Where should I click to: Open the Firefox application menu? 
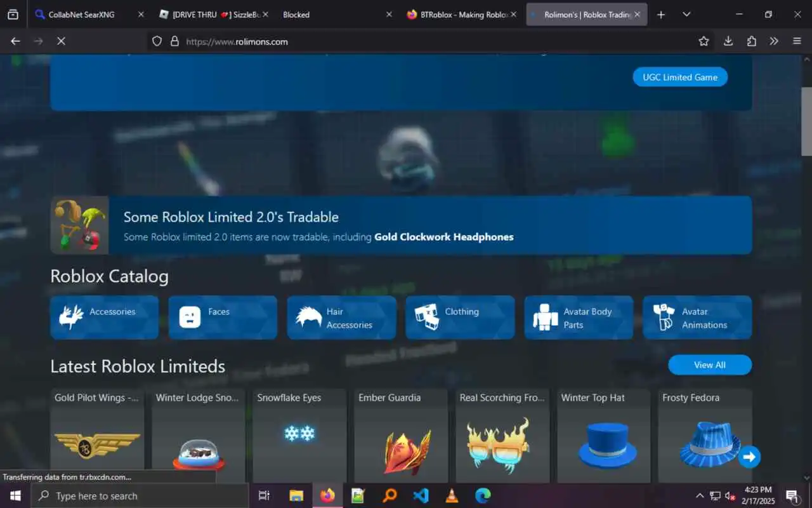pyautogui.click(x=797, y=41)
